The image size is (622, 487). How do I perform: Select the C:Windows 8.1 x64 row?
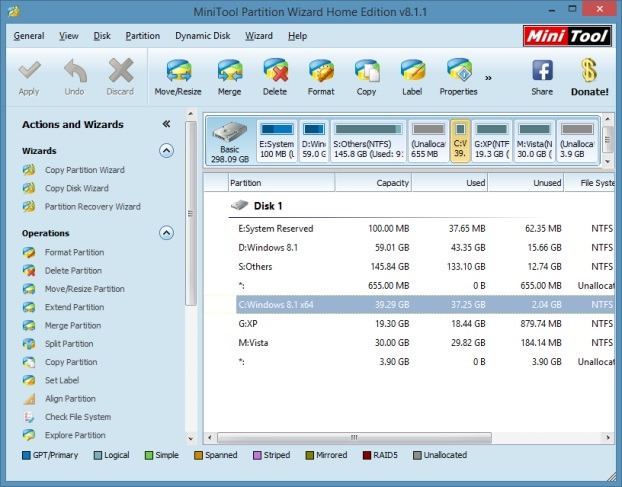pos(425,305)
